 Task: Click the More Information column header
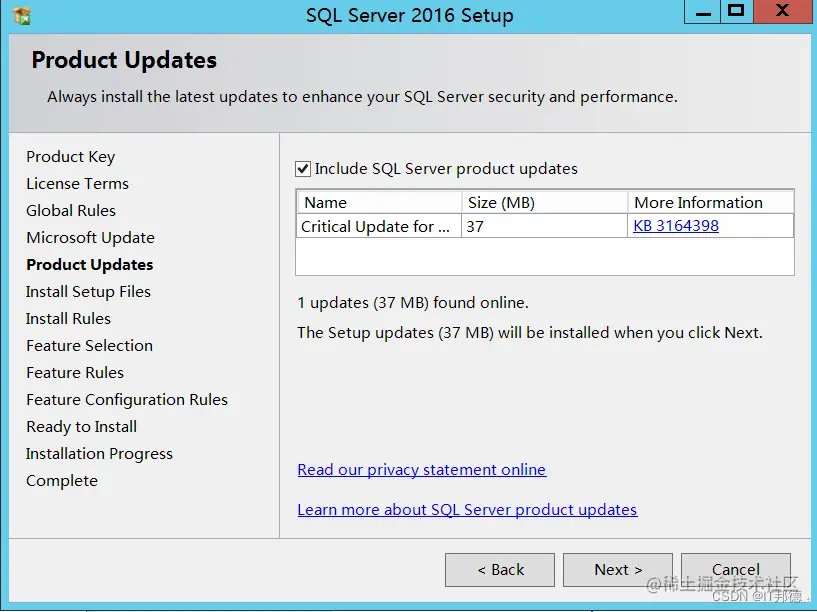[711, 202]
